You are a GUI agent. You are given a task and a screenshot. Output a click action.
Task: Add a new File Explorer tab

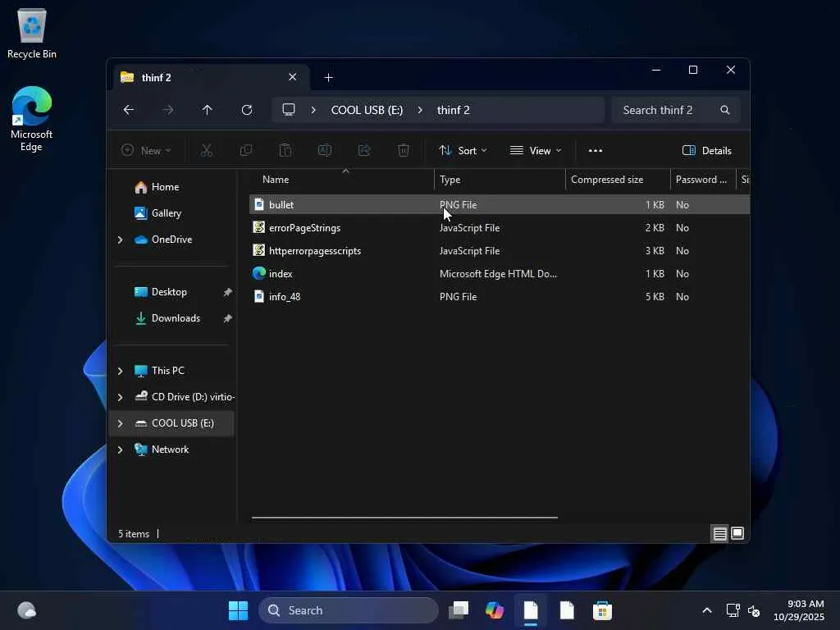(x=328, y=77)
